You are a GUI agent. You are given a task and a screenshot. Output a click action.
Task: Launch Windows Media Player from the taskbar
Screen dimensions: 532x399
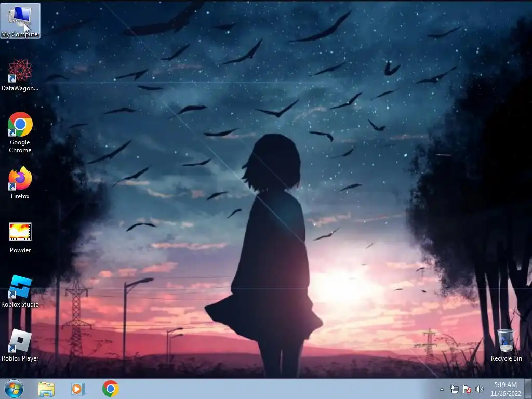tap(77, 389)
